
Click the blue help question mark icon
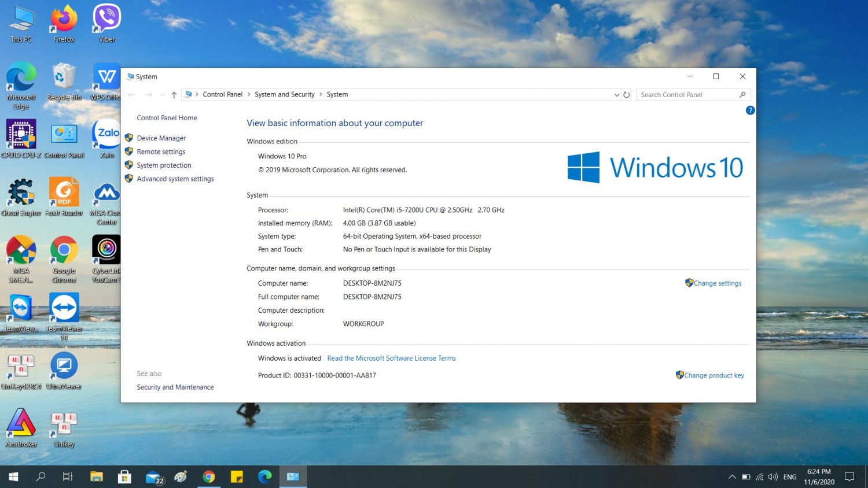coord(750,110)
